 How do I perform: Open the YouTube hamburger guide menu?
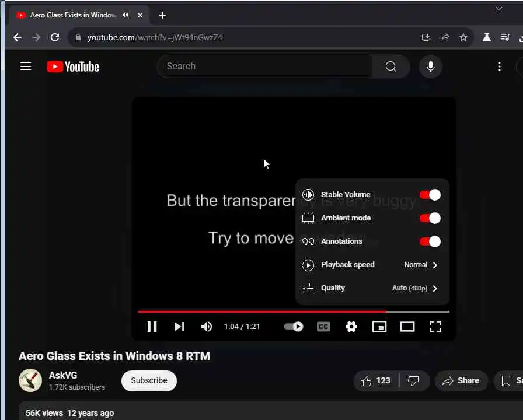[26, 66]
